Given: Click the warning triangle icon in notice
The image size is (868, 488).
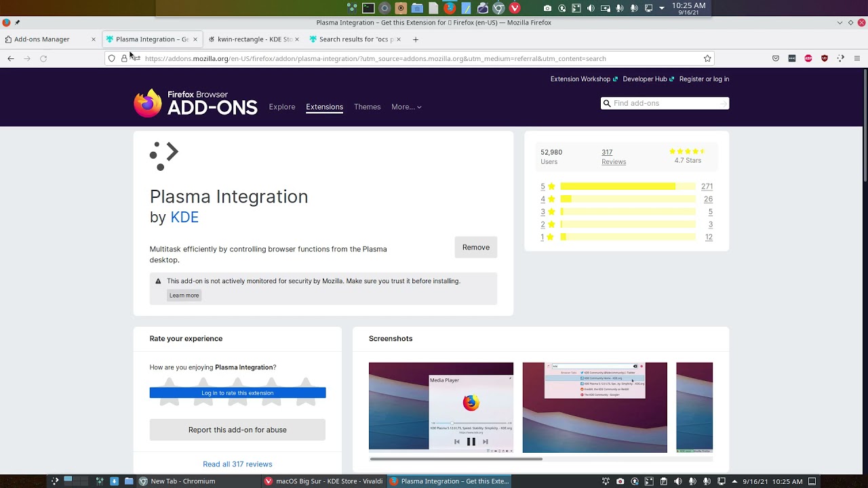Looking at the screenshot, I should [x=158, y=281].
